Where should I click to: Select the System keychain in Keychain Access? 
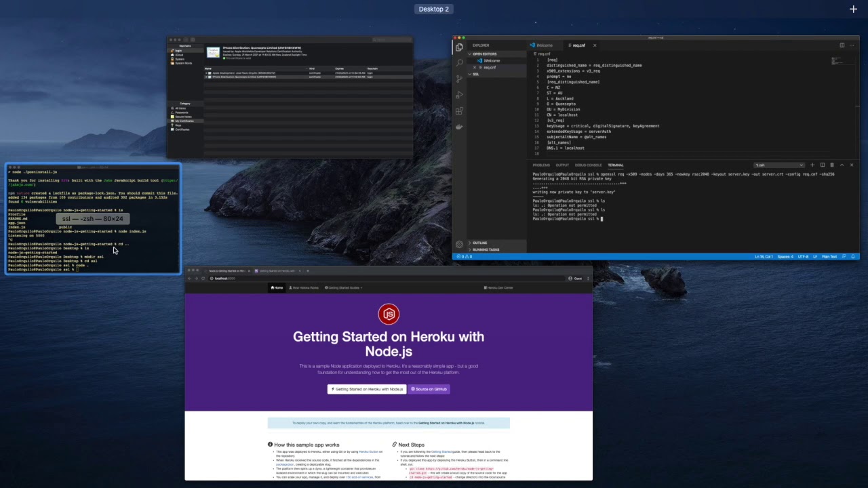click(x=179, y=59)
